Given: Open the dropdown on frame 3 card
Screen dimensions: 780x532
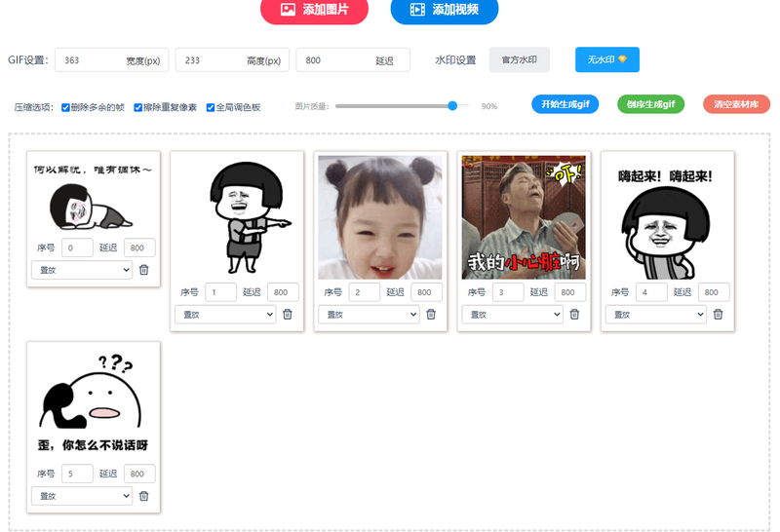Looking at the screenshot, I should 513,315.
